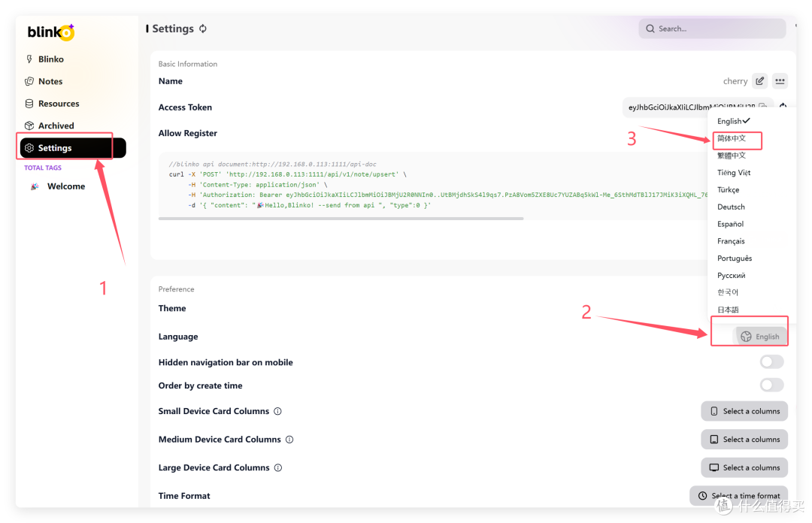Toggle Order by create time switch
Image resolution: width=812 pixels, height=523 pixels.
click(771, 385)
